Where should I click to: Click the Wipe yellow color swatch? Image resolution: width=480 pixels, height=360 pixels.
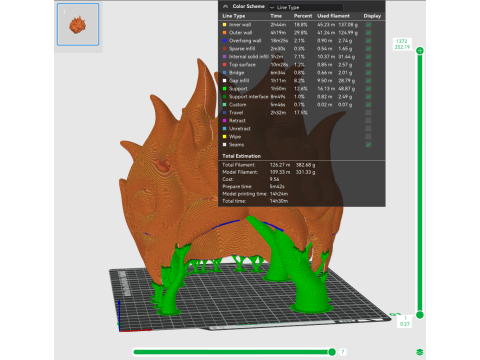click(x=224, y=137)
